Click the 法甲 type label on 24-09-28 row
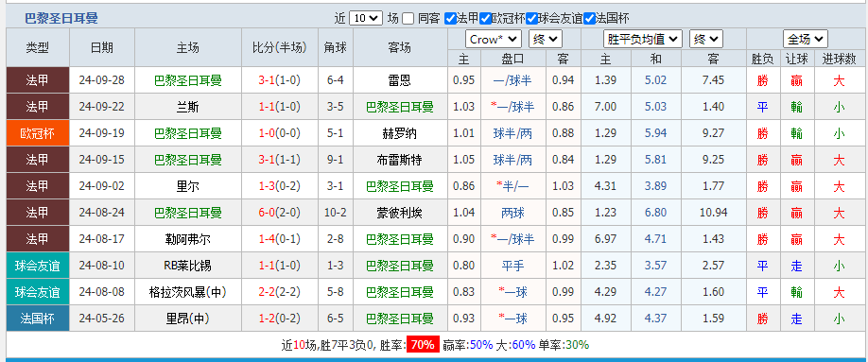 pyautogui.click(x=38, y=81)
